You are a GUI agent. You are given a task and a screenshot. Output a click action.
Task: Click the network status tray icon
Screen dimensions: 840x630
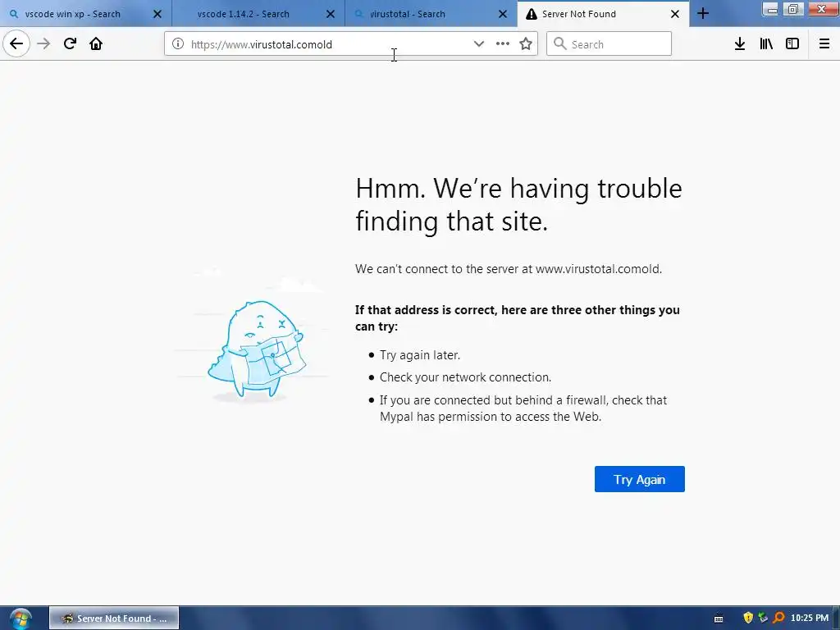pyautogui.click(x=763, y=619)
